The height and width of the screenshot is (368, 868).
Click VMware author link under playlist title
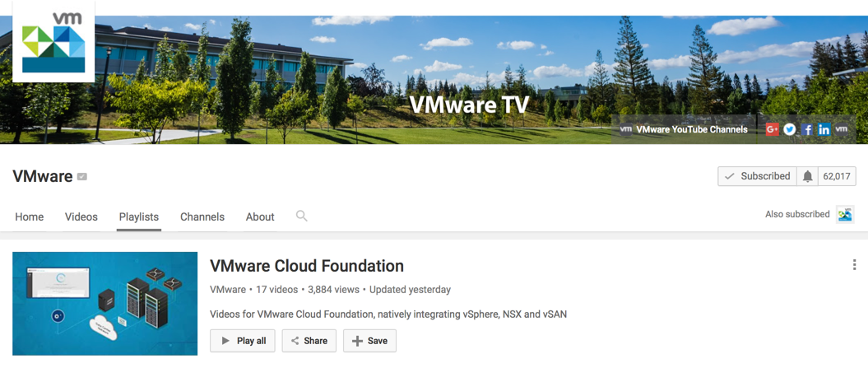pos(228,289)
